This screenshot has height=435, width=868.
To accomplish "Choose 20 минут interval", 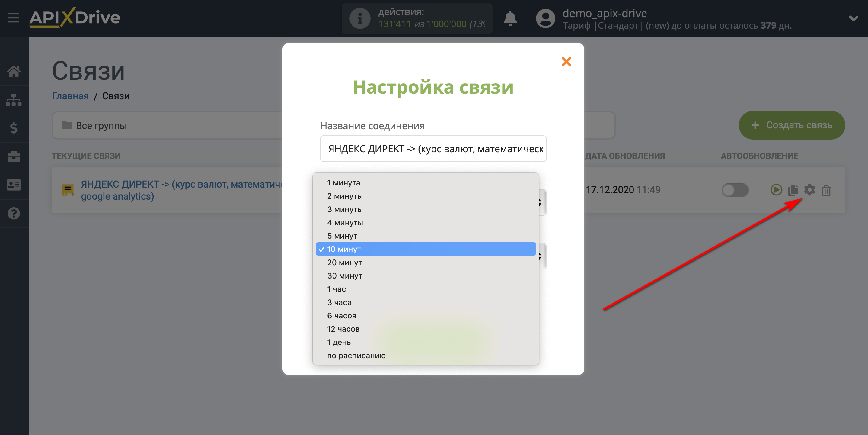I will pyautogui.click(x=426, y=262).
